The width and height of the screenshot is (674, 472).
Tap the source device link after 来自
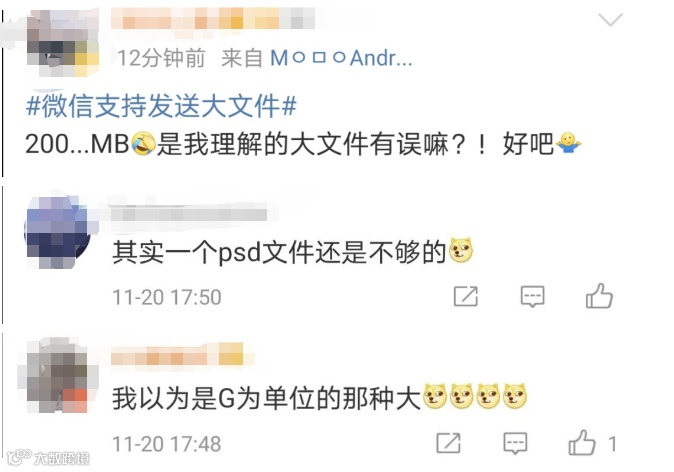pyautogui.click(x=341, y=58)
